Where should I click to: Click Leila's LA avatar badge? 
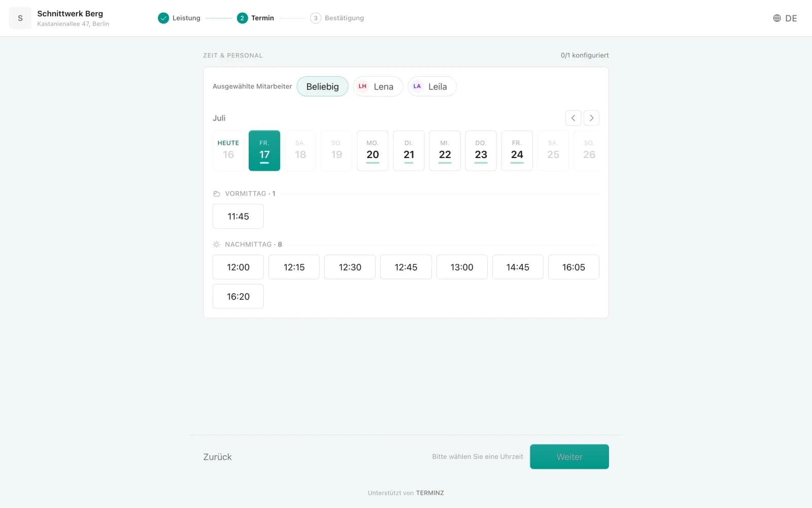tap(417, 86)
